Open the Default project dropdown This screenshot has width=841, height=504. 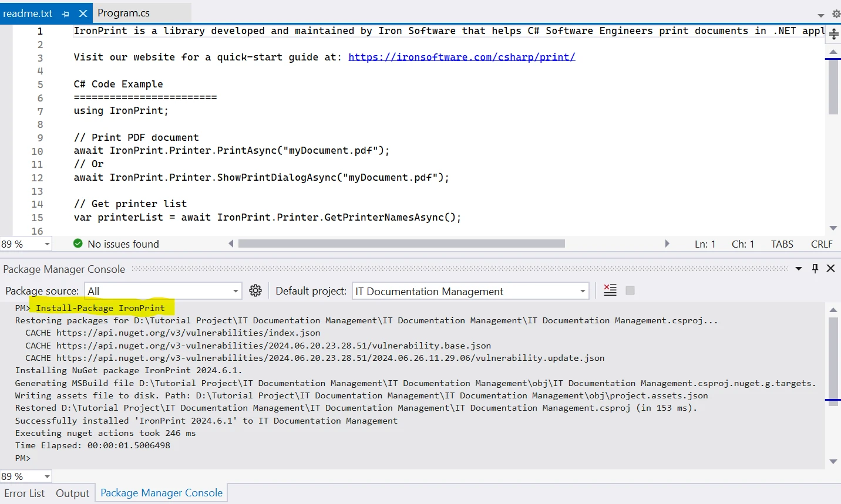(583, 291)
